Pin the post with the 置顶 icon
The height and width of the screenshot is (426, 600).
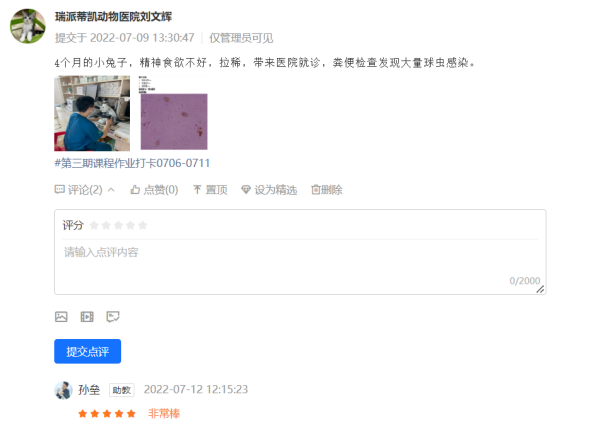[197, 189]
